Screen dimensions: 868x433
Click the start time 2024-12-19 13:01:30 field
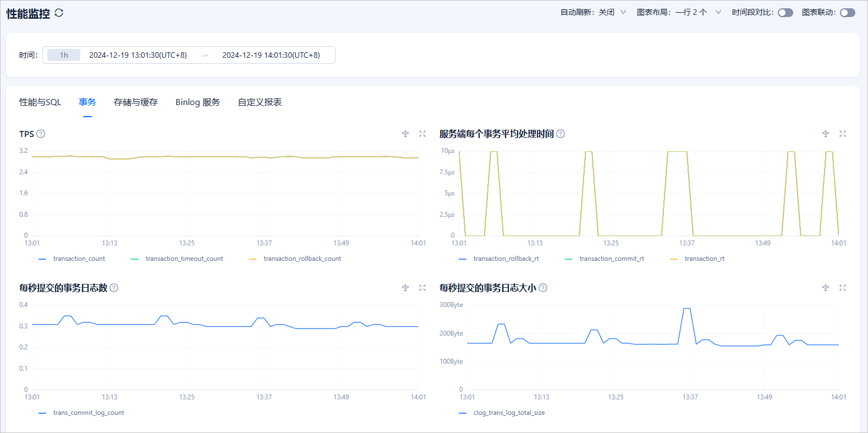[138, 55]
